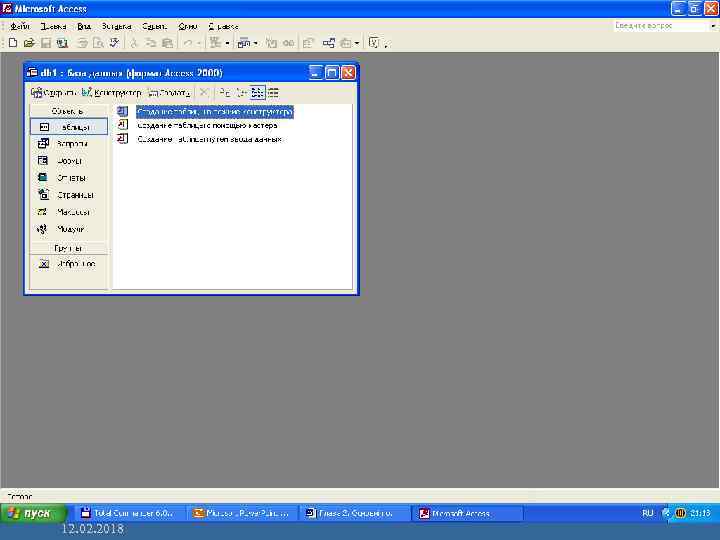Viewport: 720px width, 540px height.
Task: Click the RU language indicator in tray
Action: (x=647, y=513)
